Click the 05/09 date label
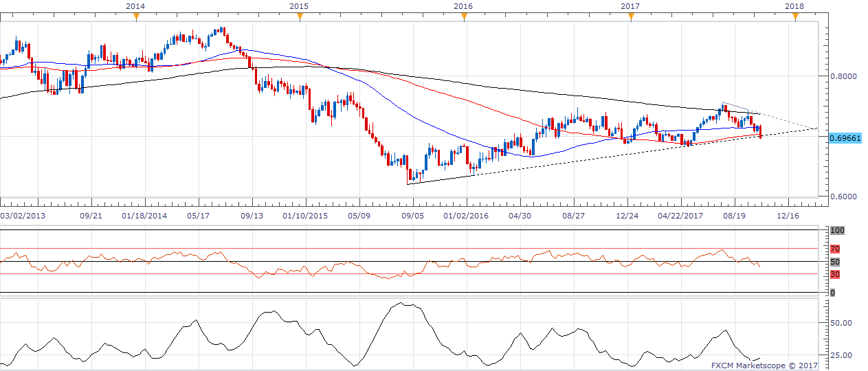Viewport: 868px width, 371px height. [x=359, y=216]
